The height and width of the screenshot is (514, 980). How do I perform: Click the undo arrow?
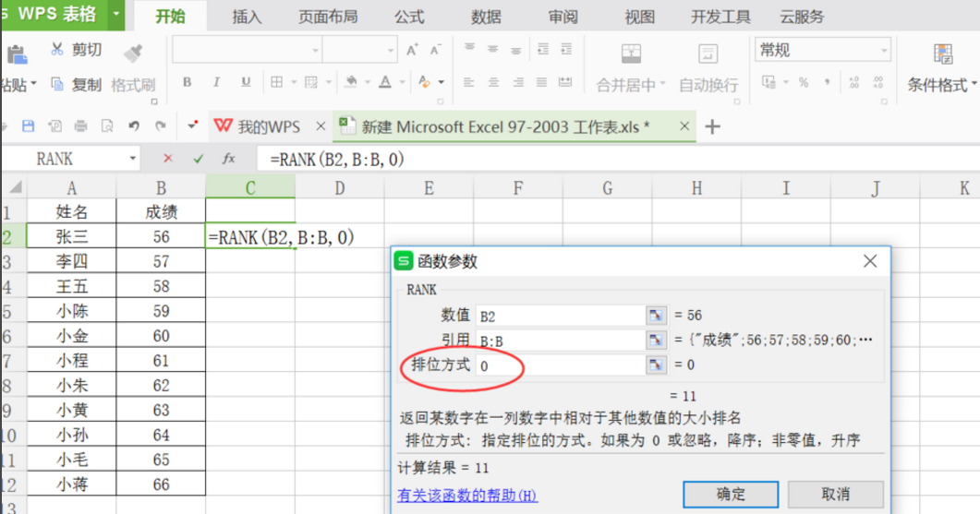tap(134, 126)
